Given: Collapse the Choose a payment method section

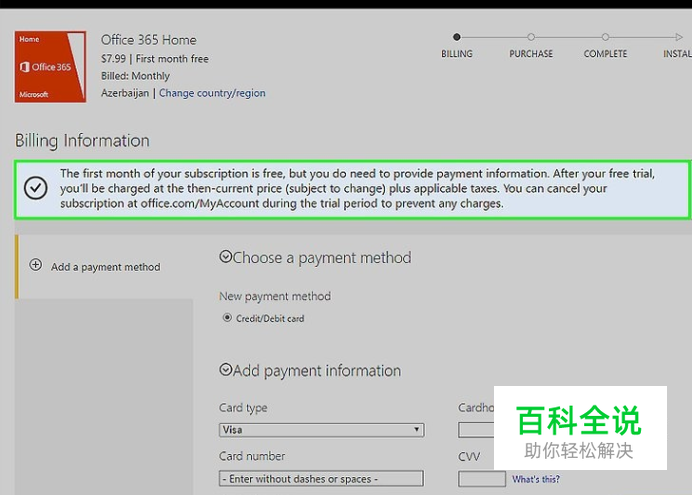Looking at the screenshot, I should coord(226,256).
